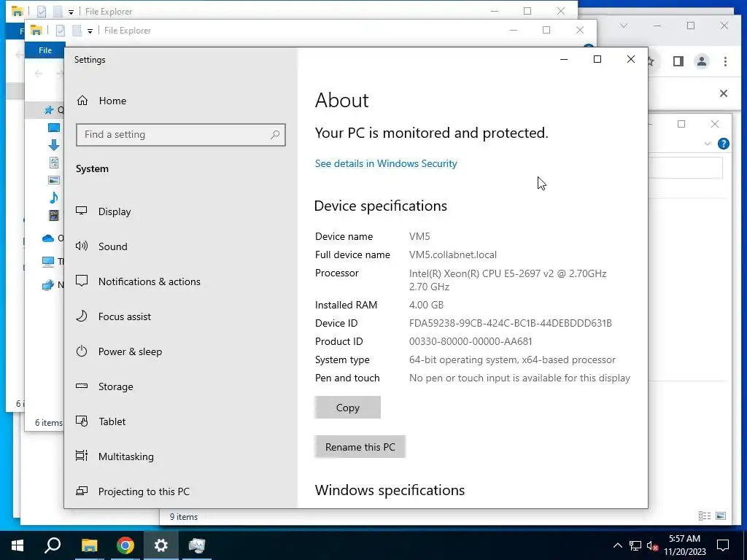
Task: Click the network icon in system tray
Action: click(x=635, y=545)
